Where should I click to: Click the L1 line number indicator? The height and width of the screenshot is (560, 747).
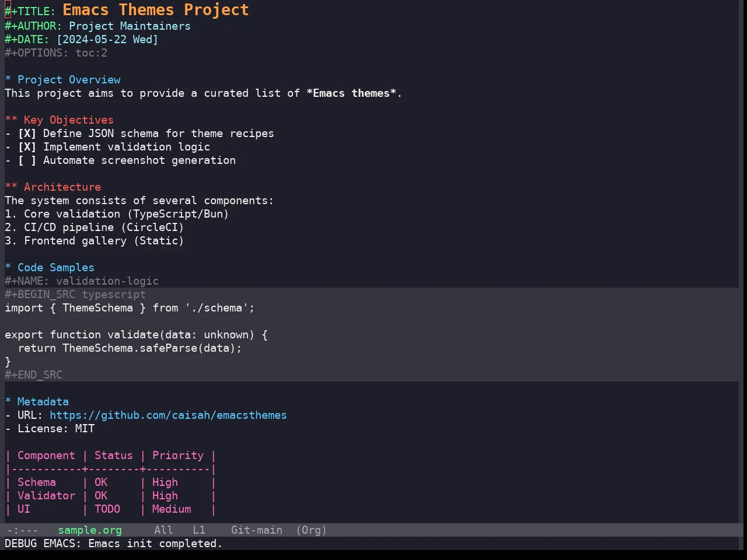(199, 530)
